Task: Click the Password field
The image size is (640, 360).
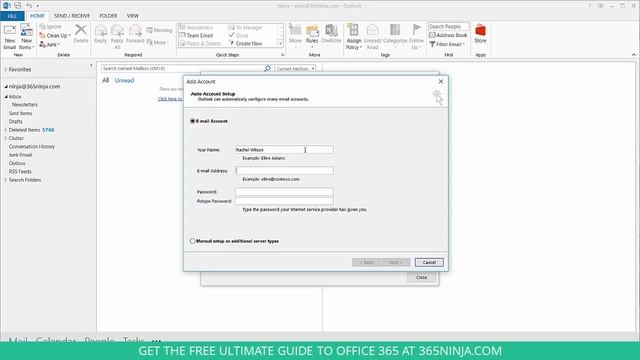Action: [284, 192]
